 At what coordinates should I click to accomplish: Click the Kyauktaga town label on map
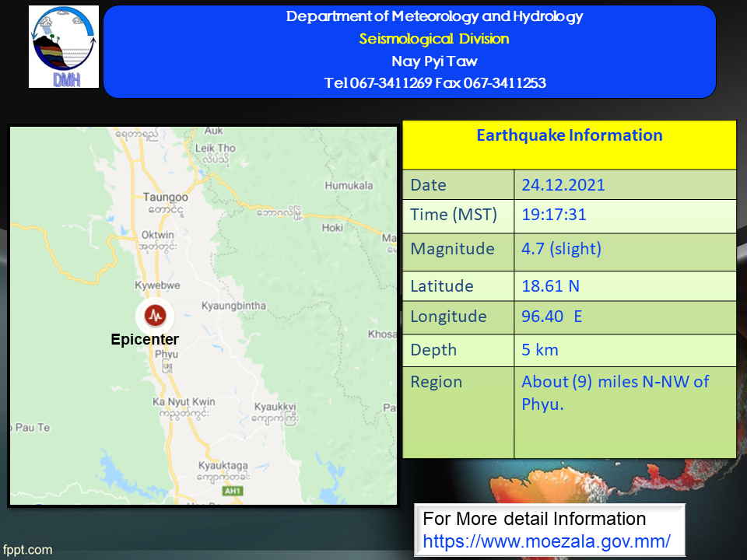pyautogui.click(x=223, y=465)
